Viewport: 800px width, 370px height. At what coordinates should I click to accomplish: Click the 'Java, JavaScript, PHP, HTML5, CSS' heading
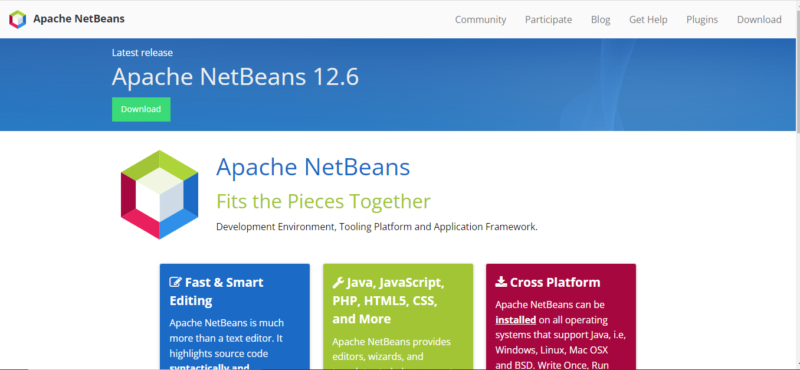[x=388, y=300]
